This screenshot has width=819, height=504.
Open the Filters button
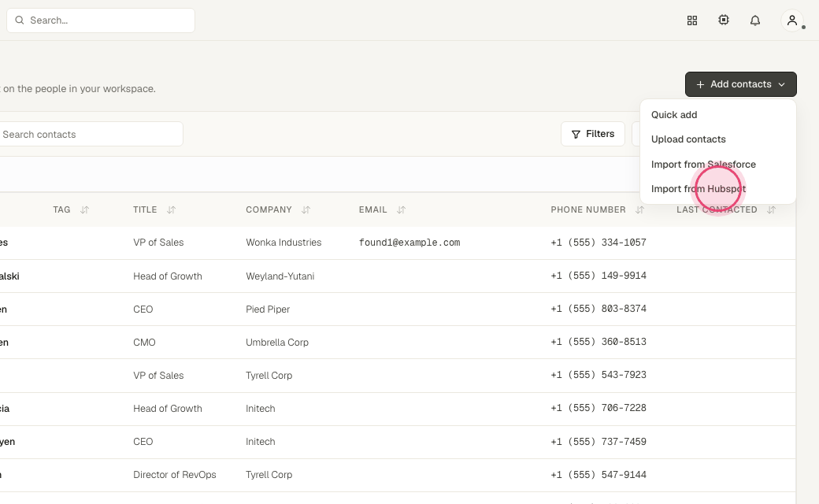(593, 134)
